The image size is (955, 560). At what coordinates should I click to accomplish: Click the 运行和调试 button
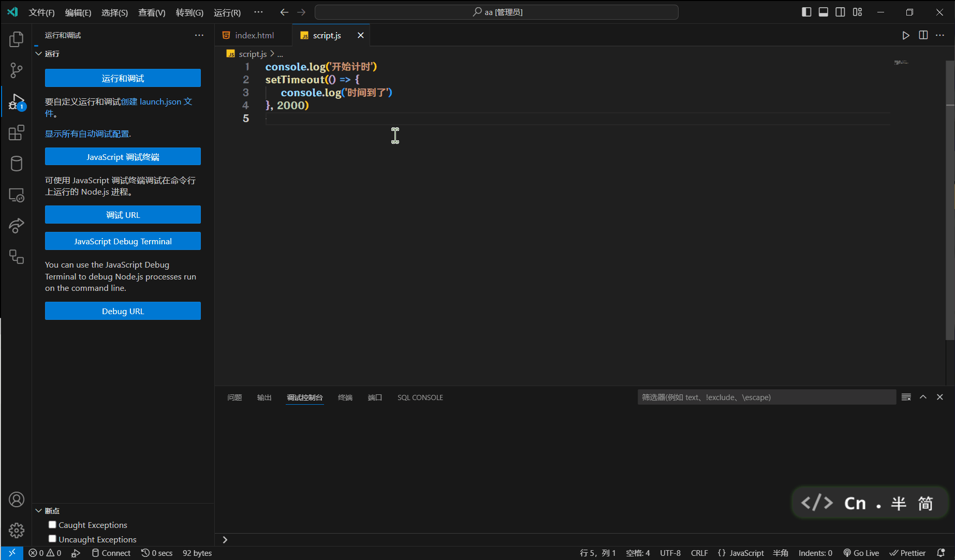pos(123,78)
